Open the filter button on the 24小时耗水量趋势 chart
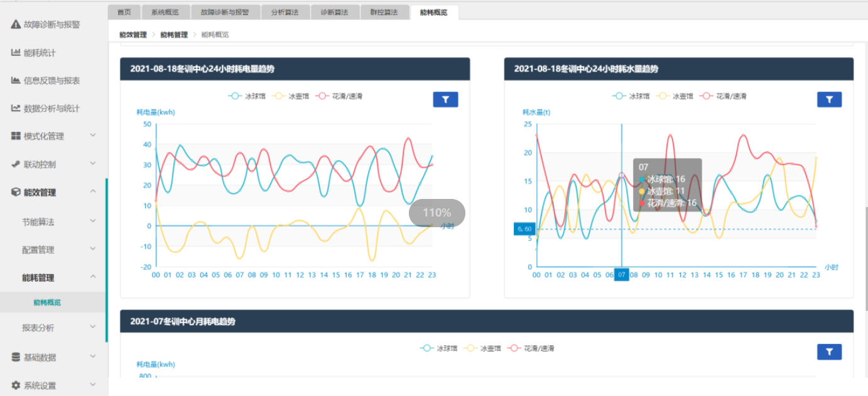Image resolution: width=868 pixels, height=396 pixels. click(829, 99)
